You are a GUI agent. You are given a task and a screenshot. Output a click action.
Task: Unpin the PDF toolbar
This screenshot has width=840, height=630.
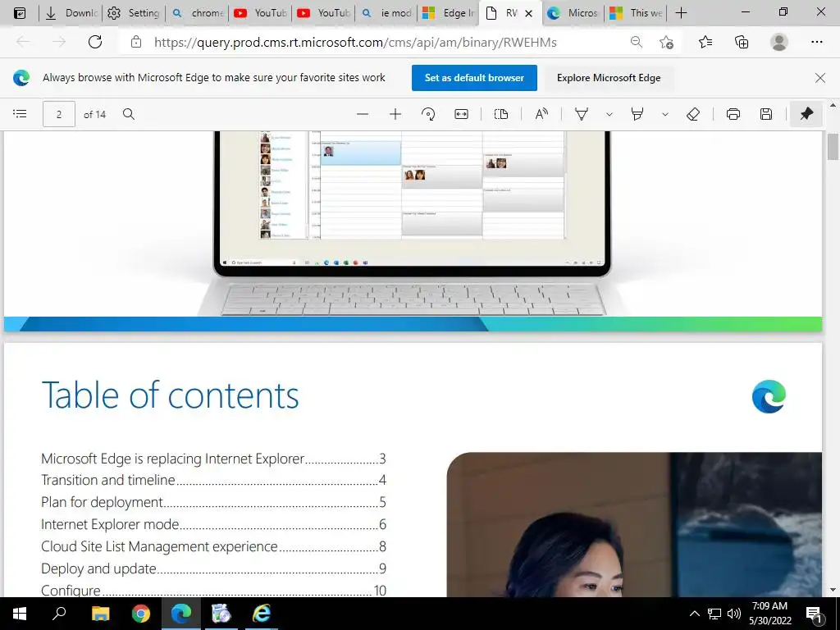coord(806,113)
